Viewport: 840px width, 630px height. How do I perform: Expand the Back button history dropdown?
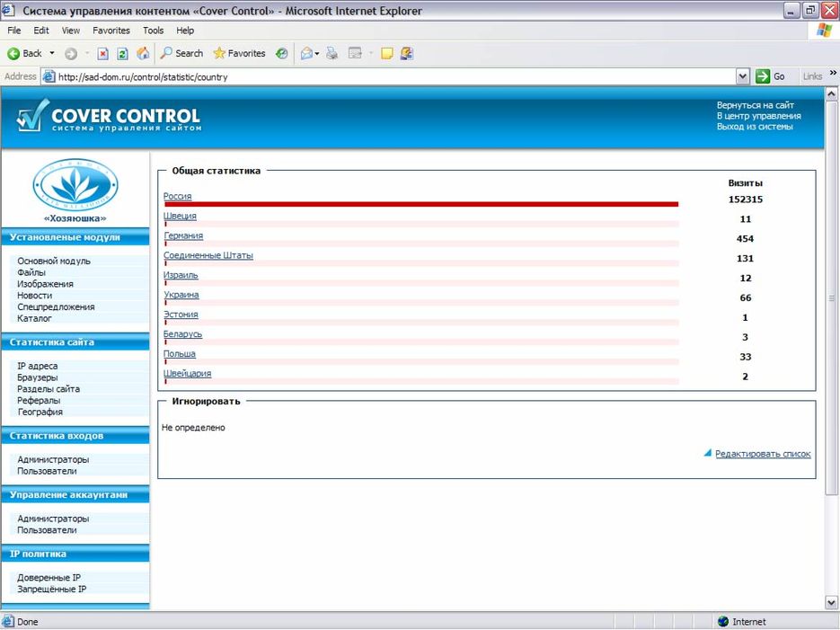coord(51,53)
